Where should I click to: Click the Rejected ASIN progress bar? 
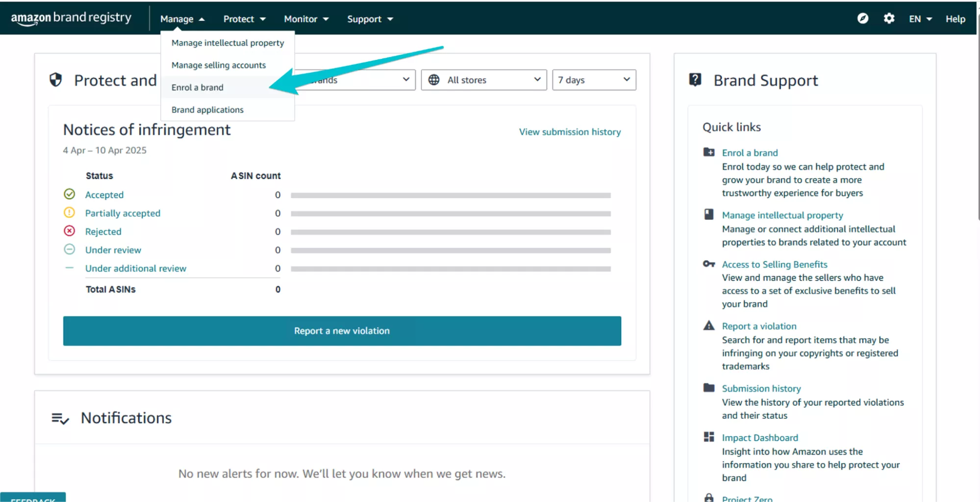pyautogui.click(x=451, y=232)
